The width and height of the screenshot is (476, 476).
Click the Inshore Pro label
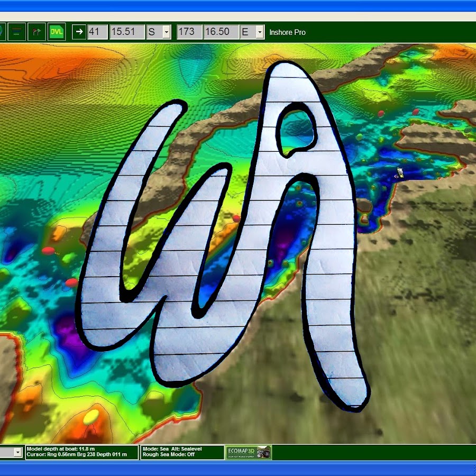tap(287, 32)
